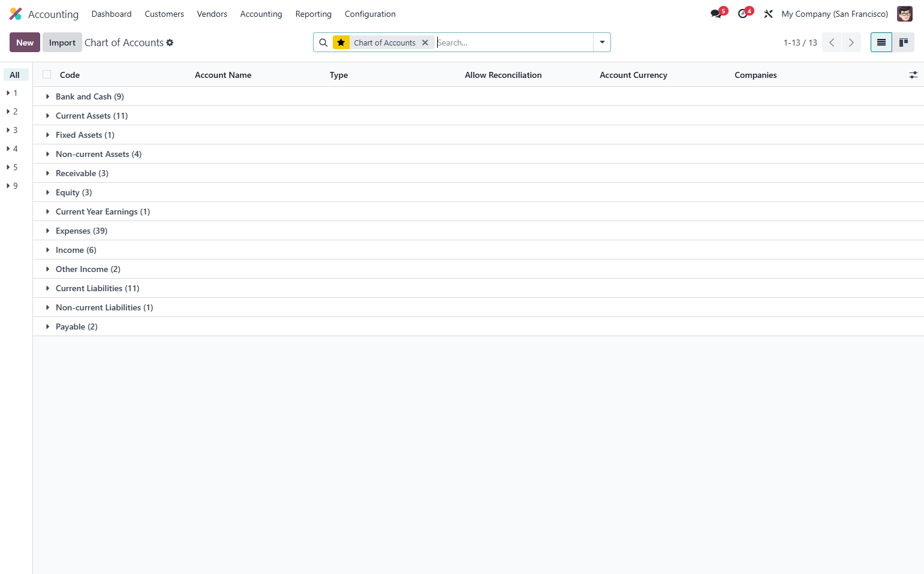The height and width of the screenshot is (574, 924).
Task: Go to previous page of records
Action: [x=832, y=43]
